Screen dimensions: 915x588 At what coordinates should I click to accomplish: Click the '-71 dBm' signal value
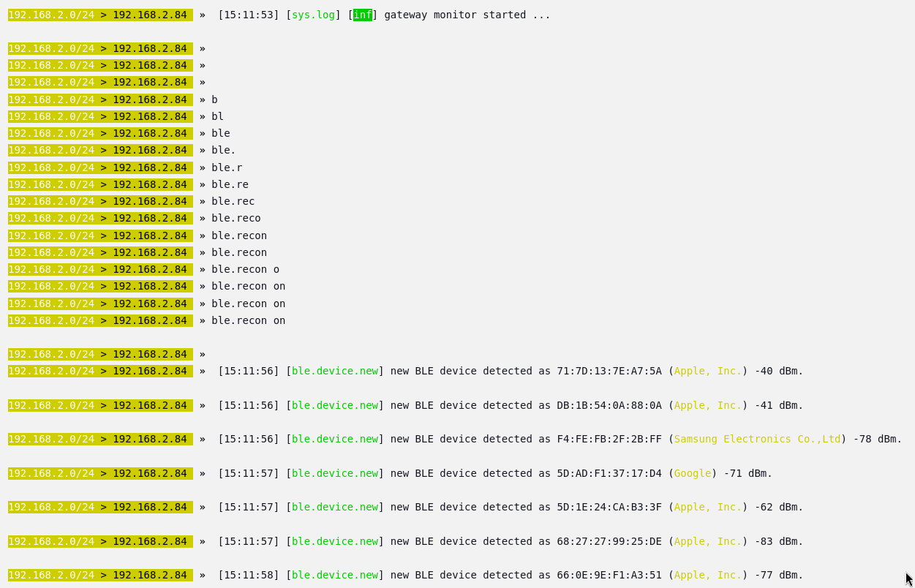click(747, 473)
